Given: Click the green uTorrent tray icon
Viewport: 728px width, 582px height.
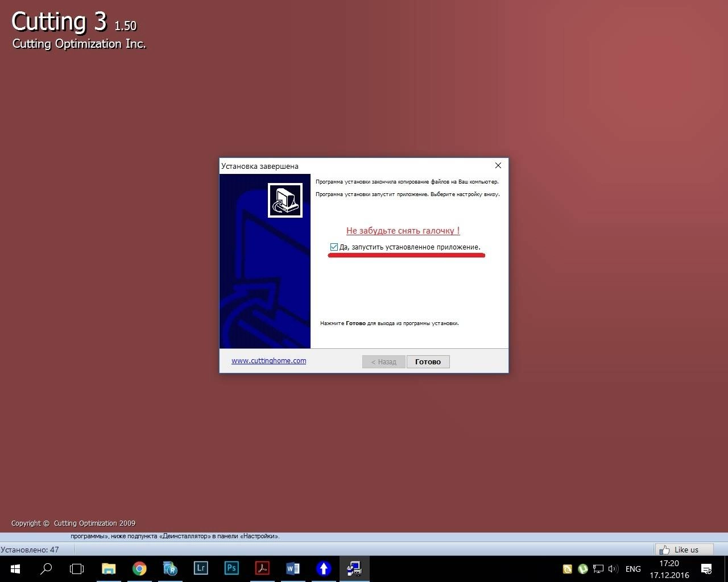Looking at the screenshot, I should coord(583,568).
